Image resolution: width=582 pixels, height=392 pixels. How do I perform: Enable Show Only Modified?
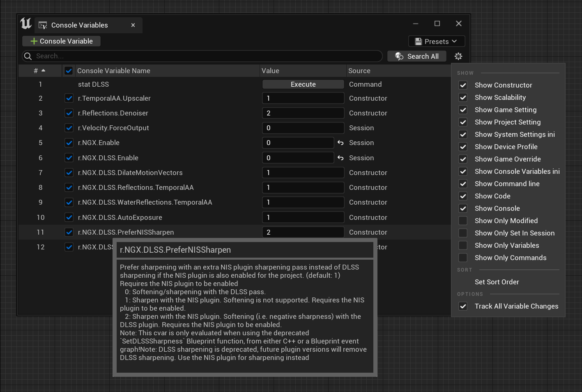coord(463,221)
